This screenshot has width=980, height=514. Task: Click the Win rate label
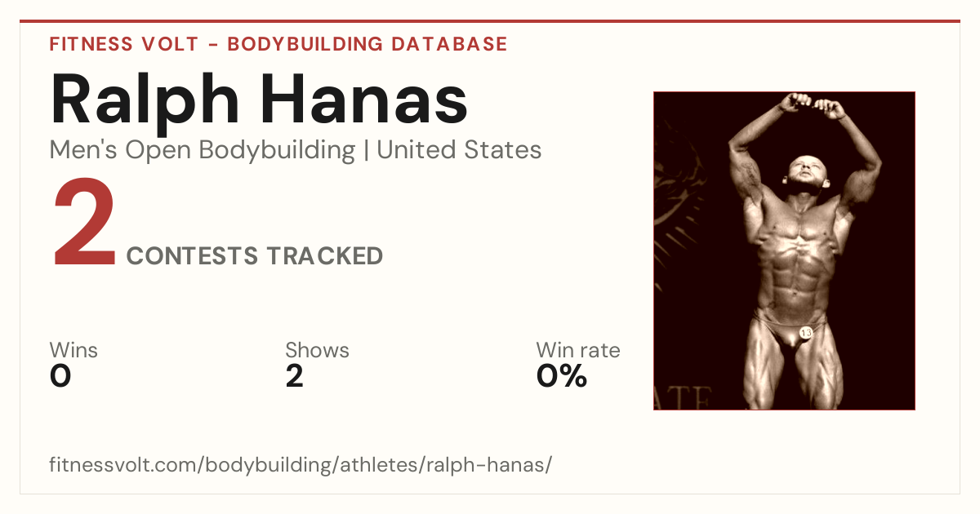tap(578, 351)
